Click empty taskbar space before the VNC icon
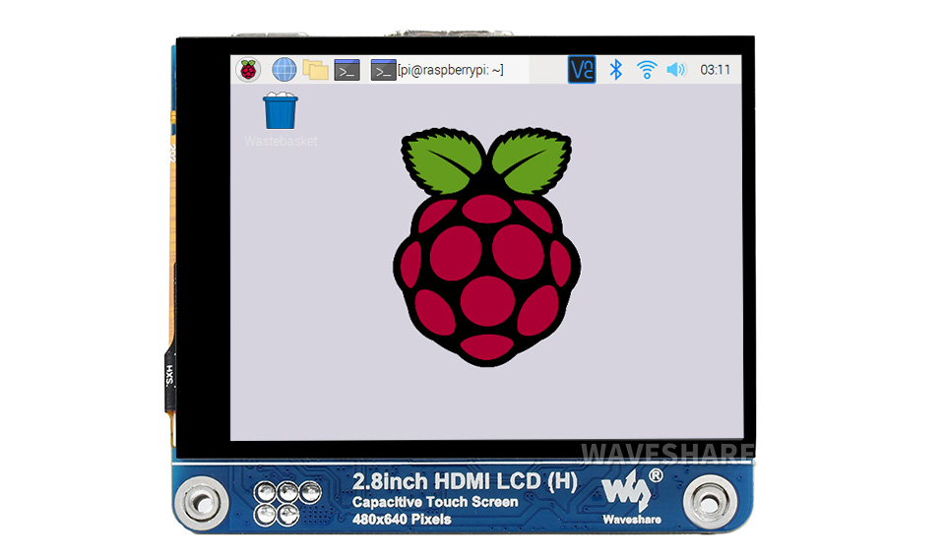 click(547, 70)
